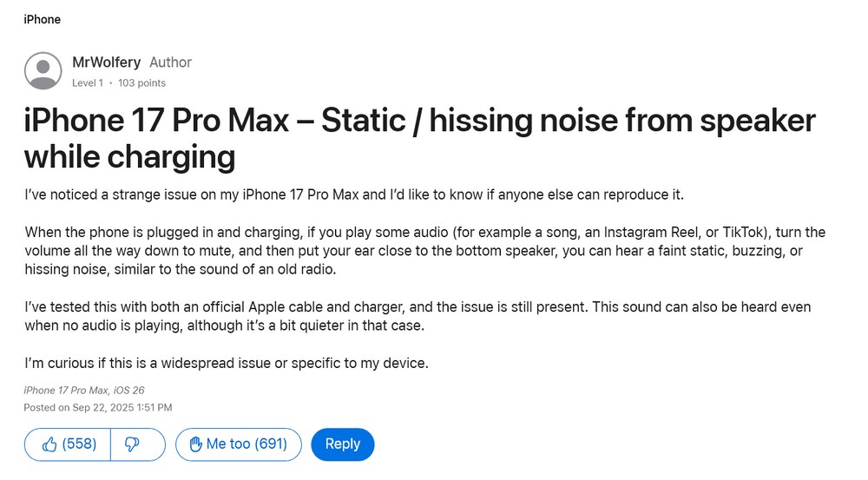Image resolution: width=868 pixels, height=480 pixels.
Task: Upvote the post with the thumbs-up icon
Action: 49,444
